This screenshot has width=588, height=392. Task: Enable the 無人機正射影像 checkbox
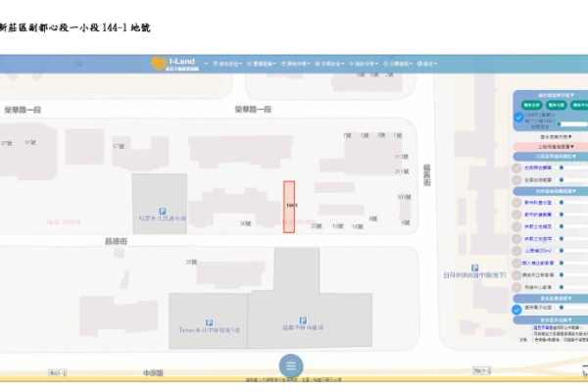click(x=516, y=263)
